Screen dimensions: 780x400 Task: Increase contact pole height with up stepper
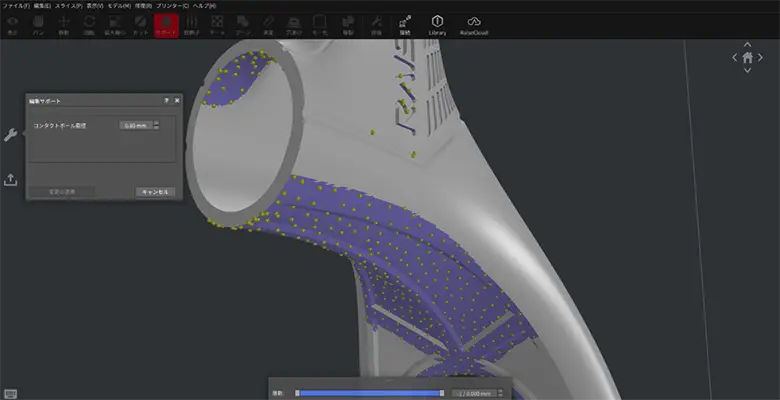156,122
